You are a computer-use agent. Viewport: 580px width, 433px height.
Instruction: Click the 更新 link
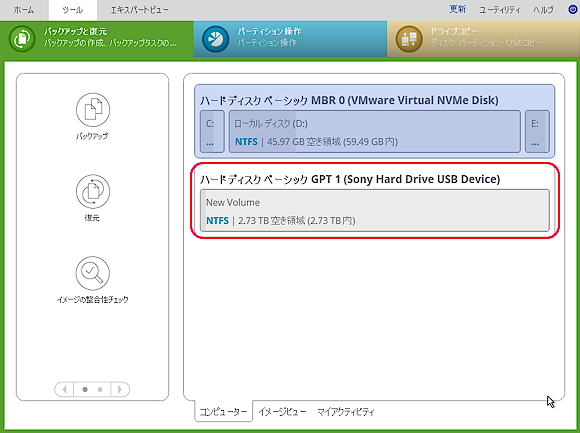(457, 9)
